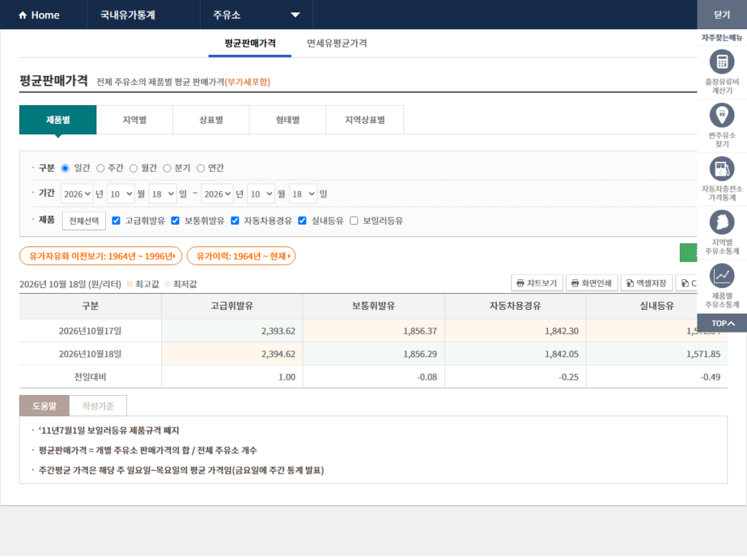The width and height of the screenshot is (747, 560).
Task: Expand the 주유소 navigation dropdown
Action: point(256,15)
